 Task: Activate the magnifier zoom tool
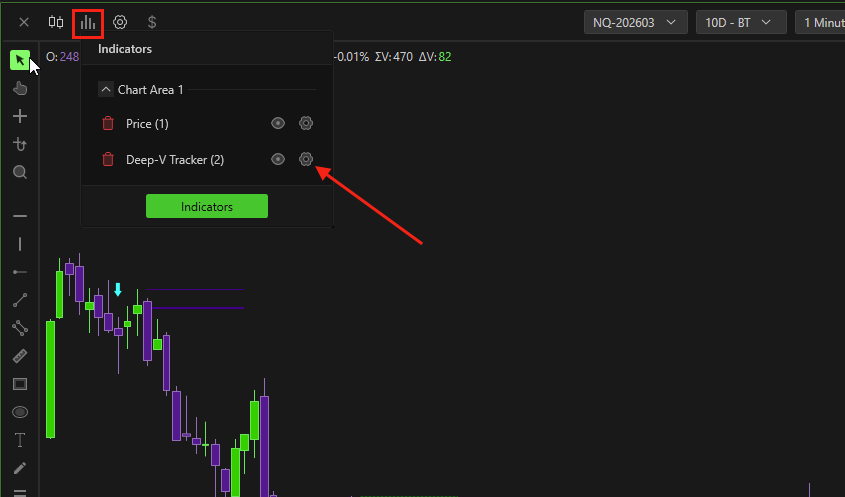(20, 172)
